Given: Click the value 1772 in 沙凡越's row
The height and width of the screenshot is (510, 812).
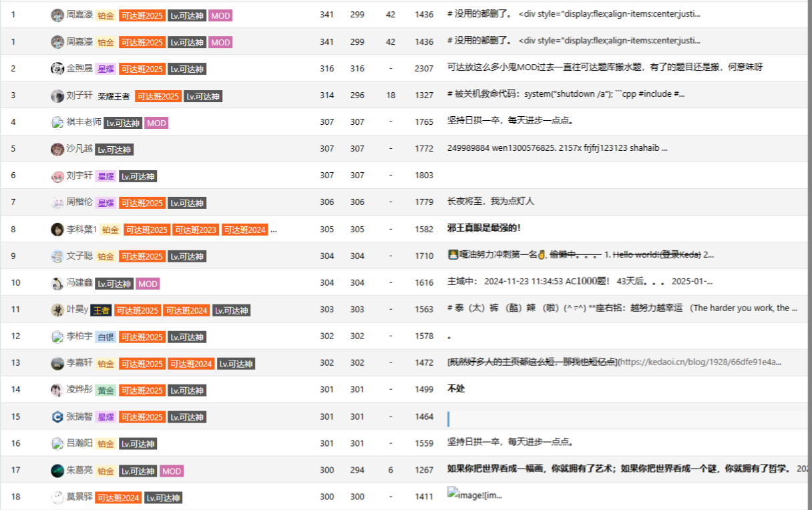Looking at the screenshot, I should [424, 149].
